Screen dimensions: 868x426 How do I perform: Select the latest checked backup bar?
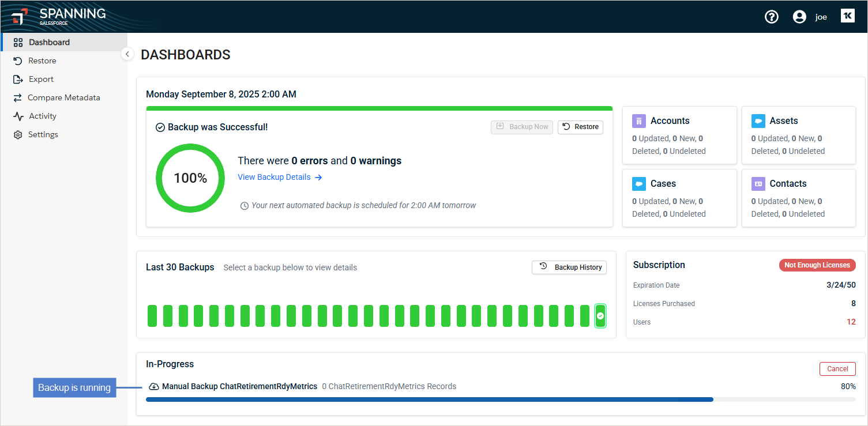pos(600,316)
